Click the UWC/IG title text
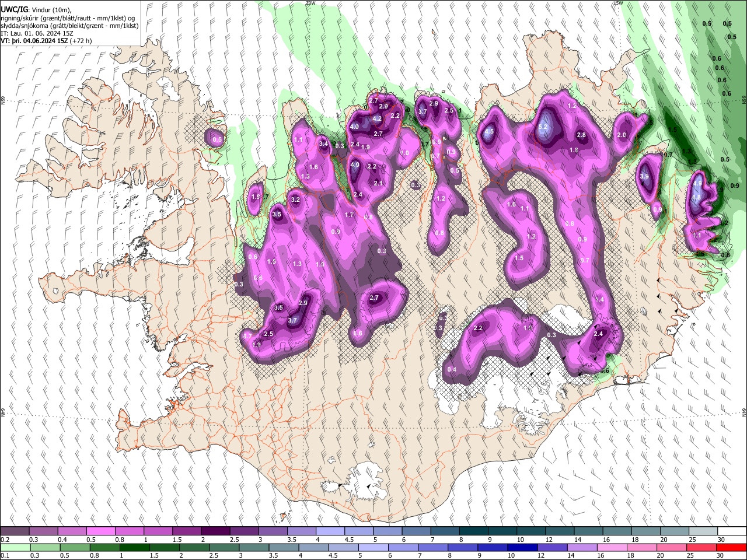The image size is (747, 560). point(15,9)
